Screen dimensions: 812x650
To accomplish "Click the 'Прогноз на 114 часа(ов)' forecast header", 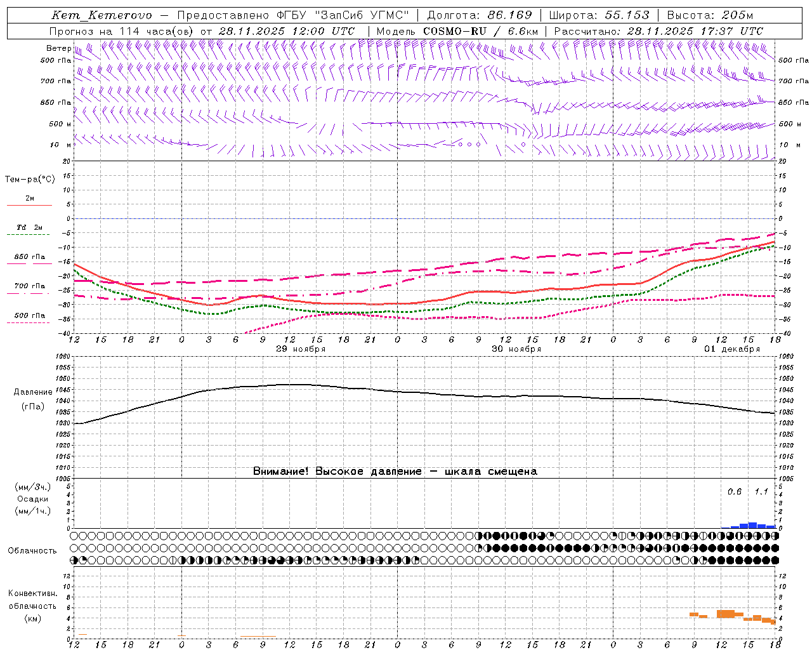I will 121,31.
